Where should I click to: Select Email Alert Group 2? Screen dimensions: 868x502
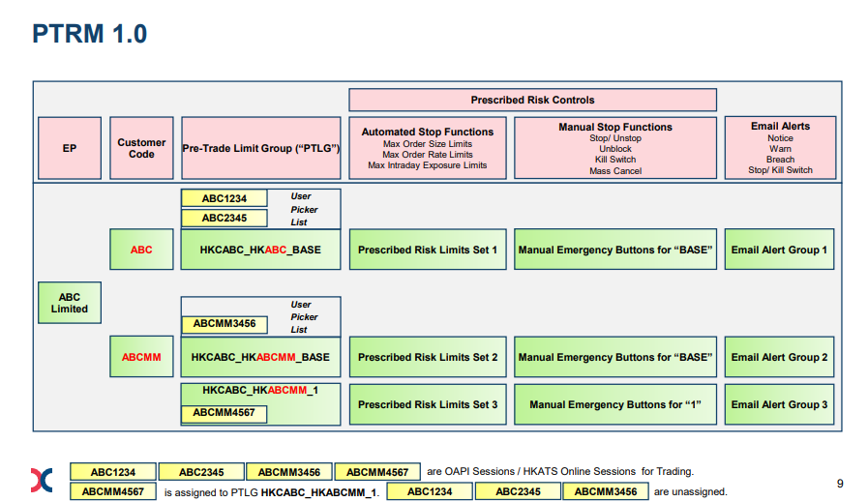point(779,357)
